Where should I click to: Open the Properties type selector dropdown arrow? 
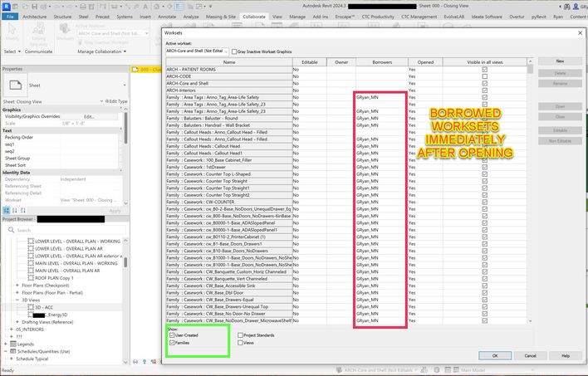[x=125, y=85]
